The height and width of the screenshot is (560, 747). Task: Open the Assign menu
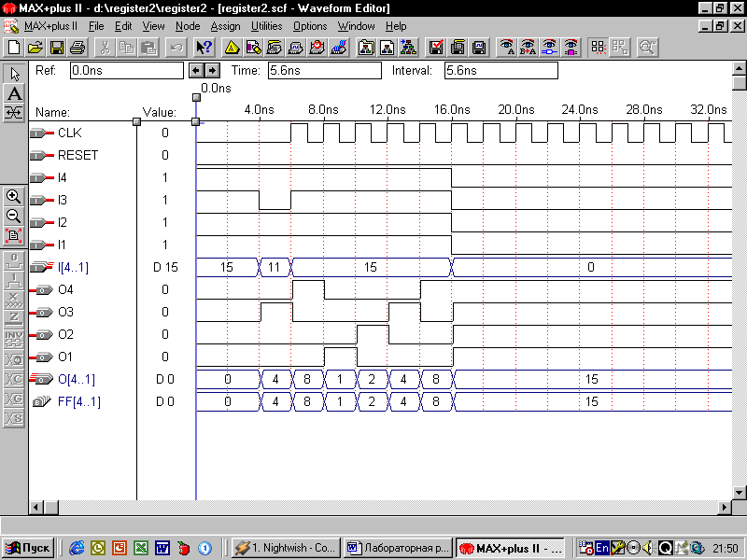coord(225,26)
